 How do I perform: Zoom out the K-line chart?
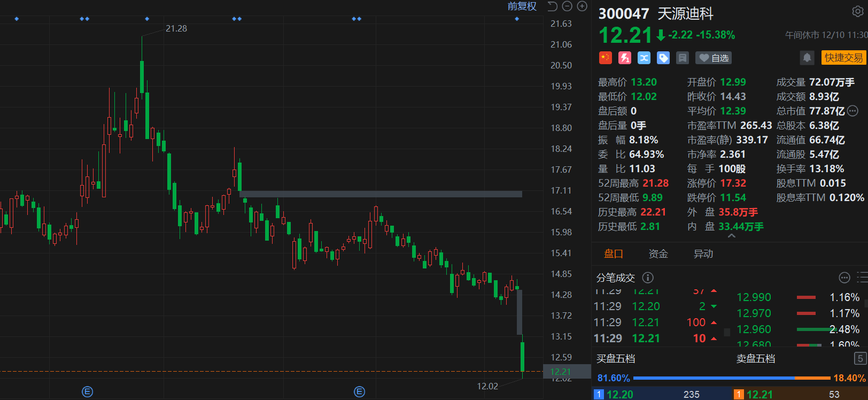[x=567, y=6]
